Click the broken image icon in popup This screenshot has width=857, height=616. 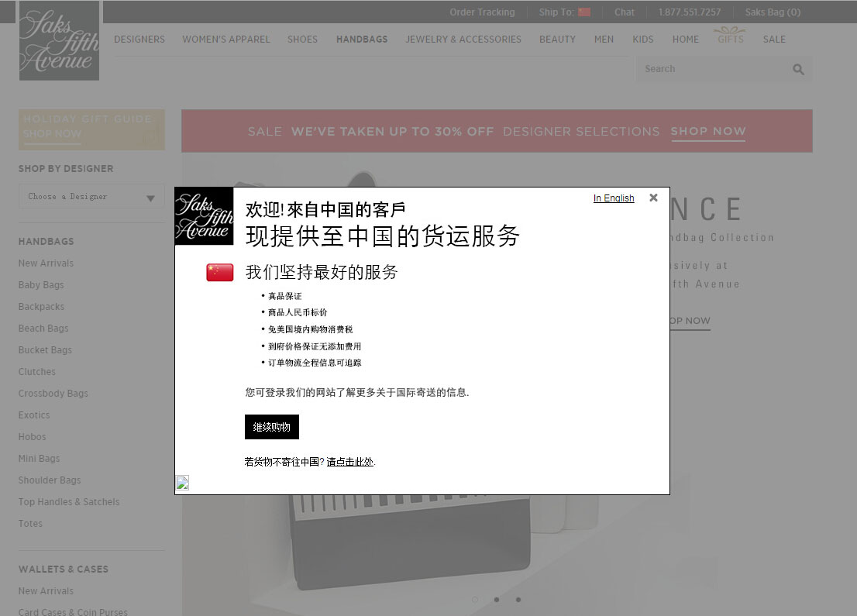pyautogui.click(x=183, y=484)
